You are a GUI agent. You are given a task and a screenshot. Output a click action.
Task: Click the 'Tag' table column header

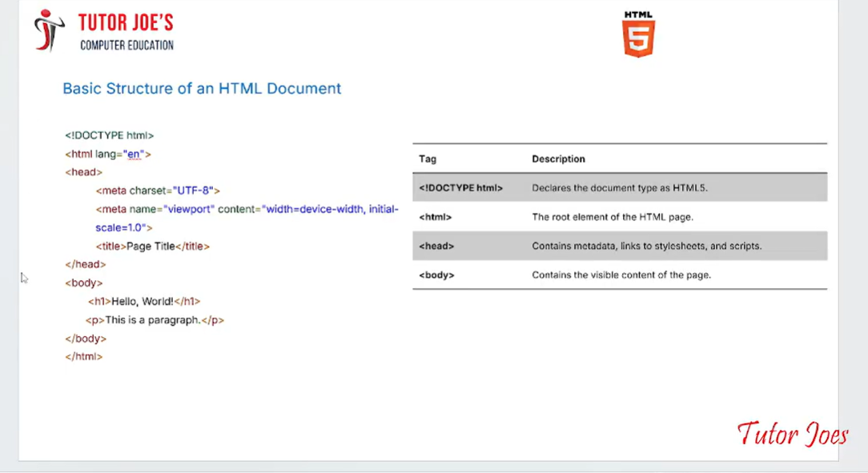(x=428, y=158)
